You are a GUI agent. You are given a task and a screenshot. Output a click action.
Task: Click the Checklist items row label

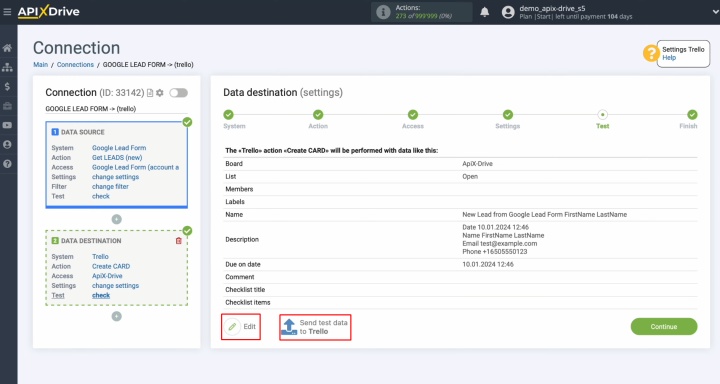click(248, 302)
